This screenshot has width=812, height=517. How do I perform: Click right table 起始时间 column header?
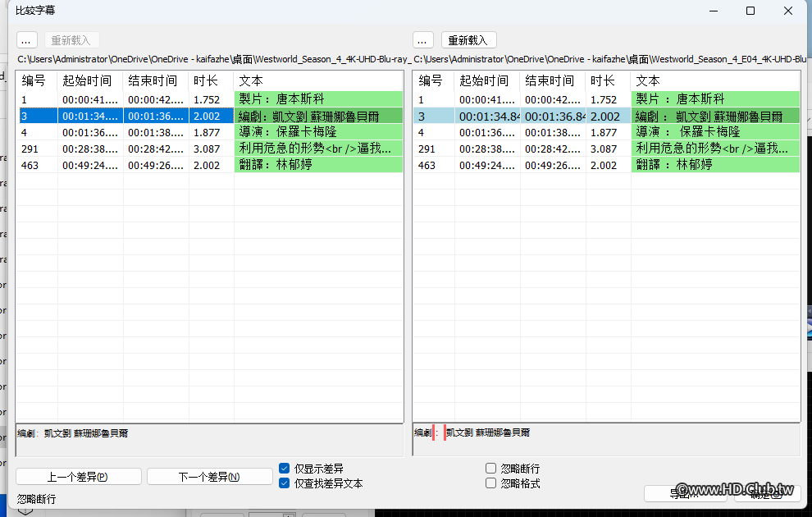[487, 80]
